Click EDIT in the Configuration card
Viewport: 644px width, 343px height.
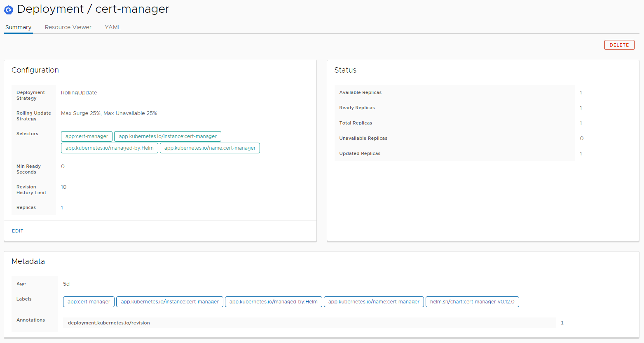click(x=18, y=231)
